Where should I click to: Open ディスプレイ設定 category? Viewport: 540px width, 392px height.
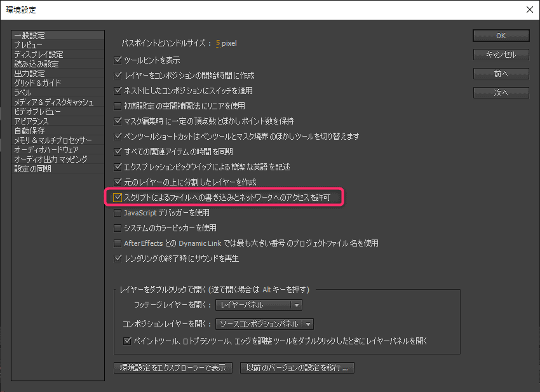click(x=38, y=55)
